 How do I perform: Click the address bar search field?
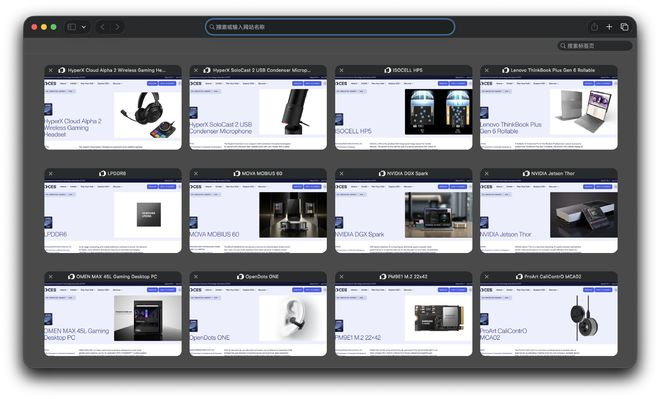330,27
